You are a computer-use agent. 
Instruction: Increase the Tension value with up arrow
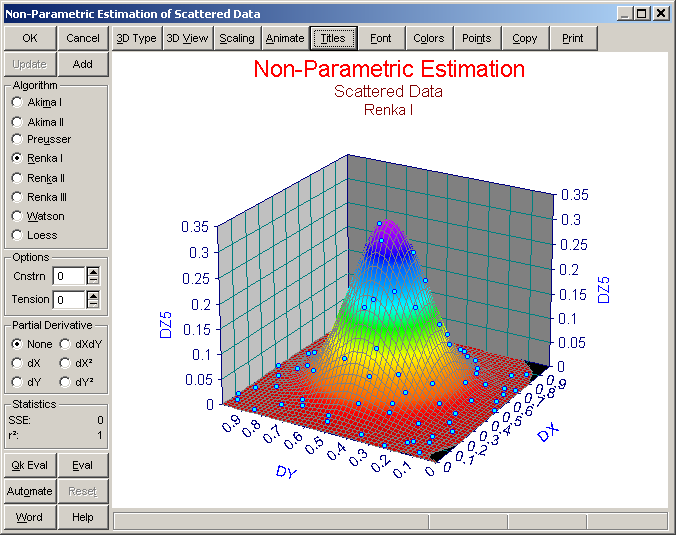click(93, 296)
